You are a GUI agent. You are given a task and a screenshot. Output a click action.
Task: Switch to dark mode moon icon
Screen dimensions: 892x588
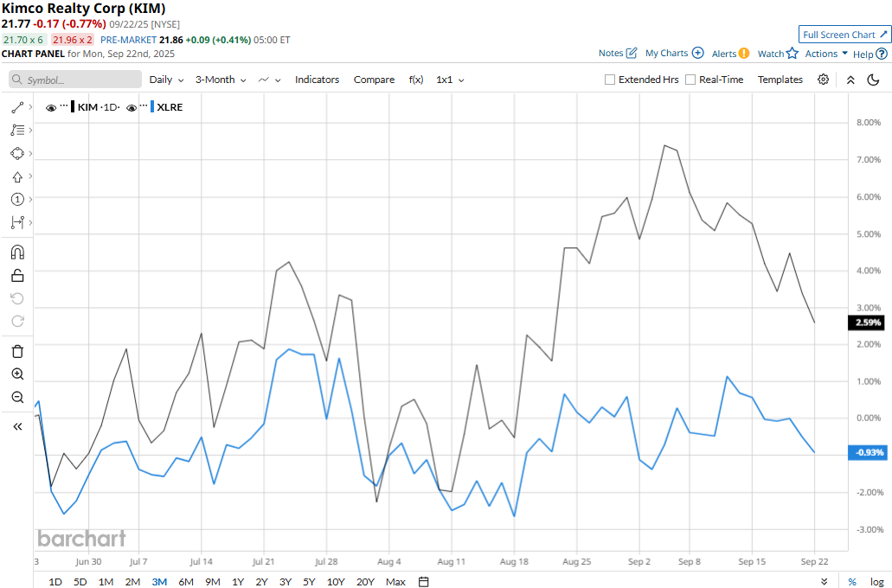(x=873, y=80)
